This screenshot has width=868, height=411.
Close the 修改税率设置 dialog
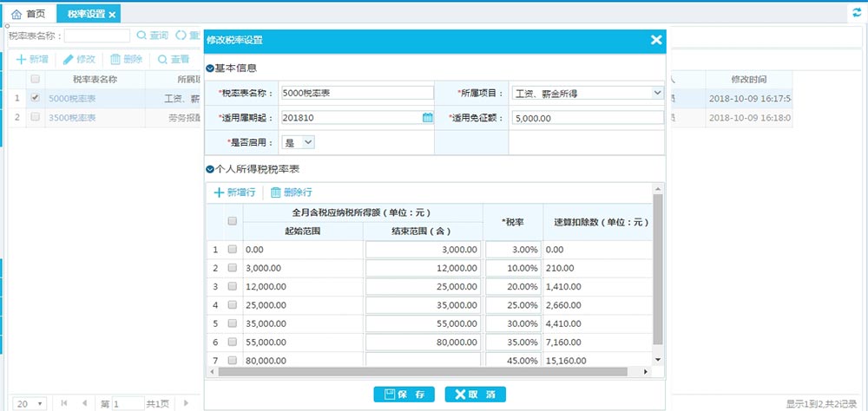pos(656,40)
